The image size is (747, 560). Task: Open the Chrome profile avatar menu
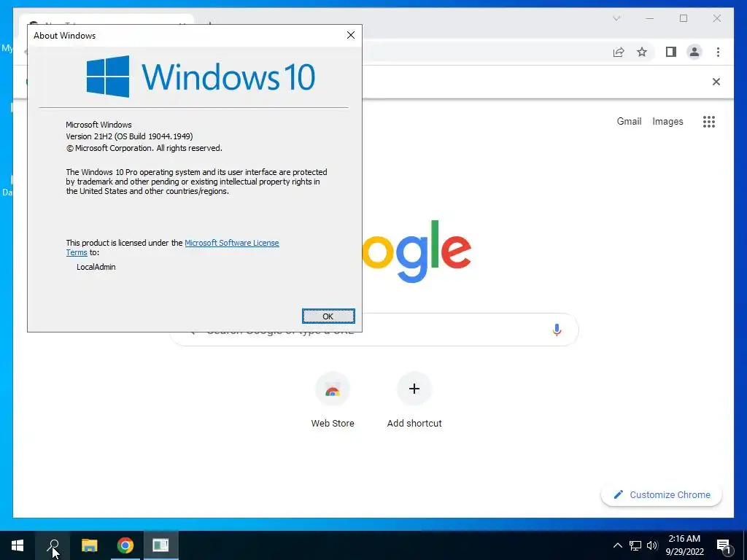tap(694, 52)
